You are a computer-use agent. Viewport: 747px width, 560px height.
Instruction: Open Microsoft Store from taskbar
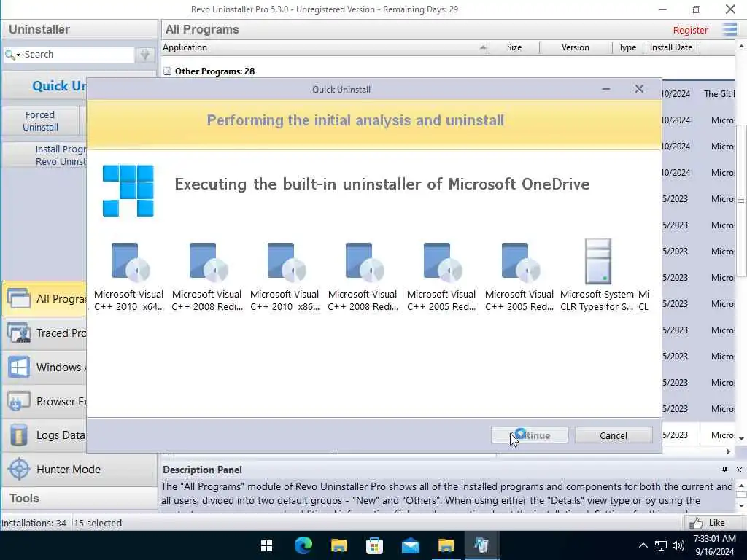click(374, 545)
